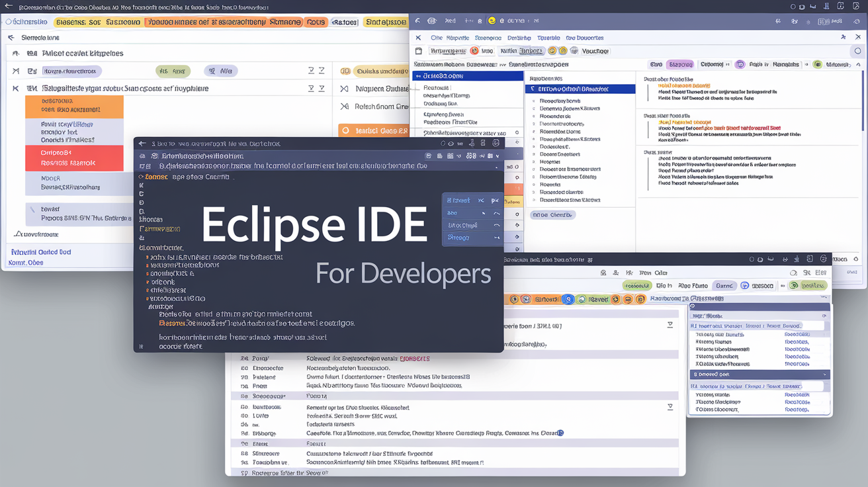
Task: Select the clipboard icon under the close button
Action: tap(418, 50)
